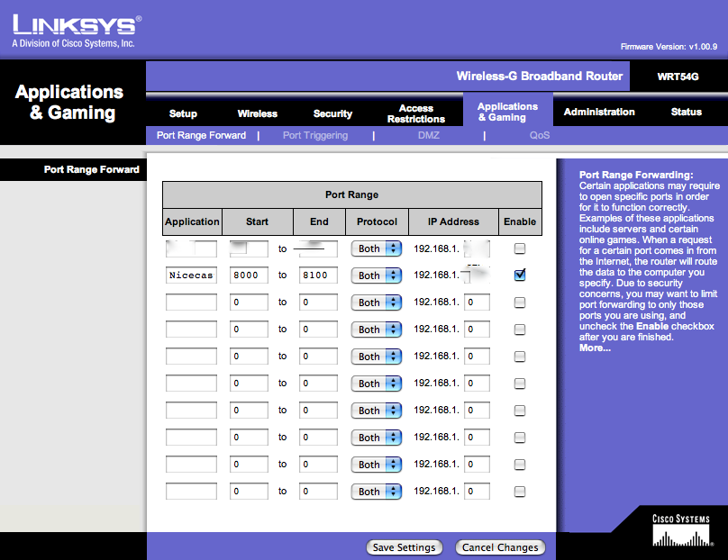Open the Port Triggering sub-tab
The height and width of the screenshot is (560, 728).
[315, 135]
